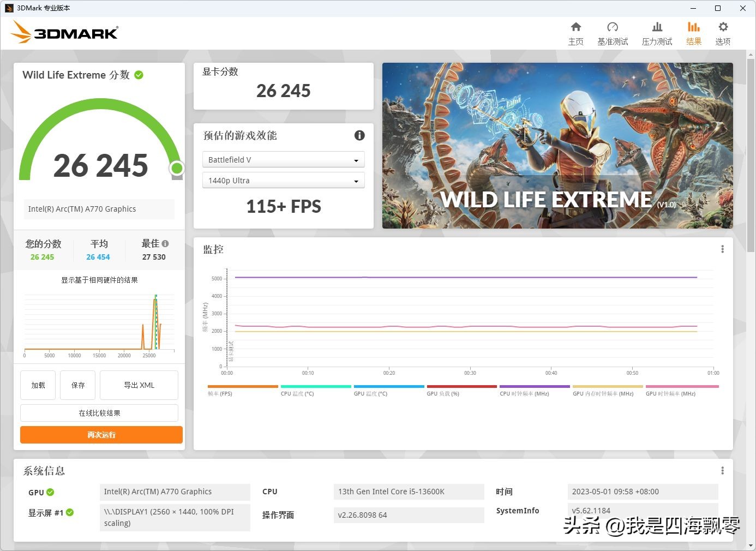Click the info icon beside 预估的游戏效能
Viewport: 756px width, 551px height.
tap(359, 135)
